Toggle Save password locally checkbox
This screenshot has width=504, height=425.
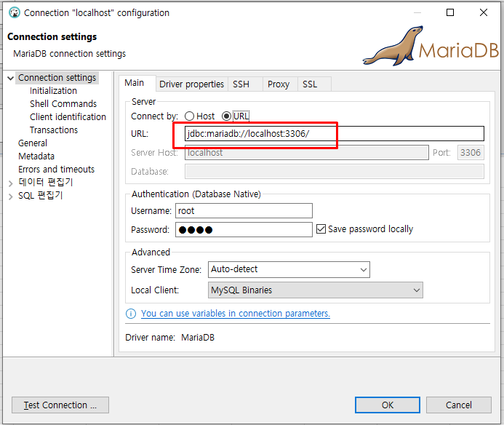(321, 229)
